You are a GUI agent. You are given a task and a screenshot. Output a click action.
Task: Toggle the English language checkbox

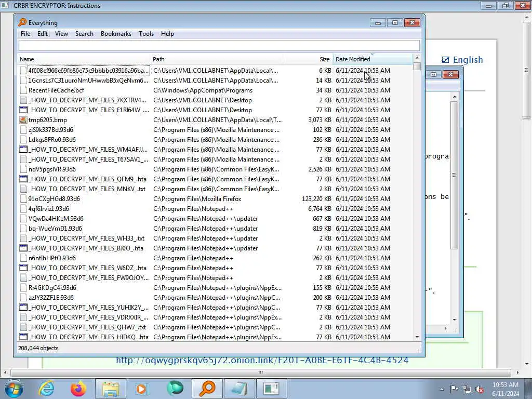(x=445, y=60)
